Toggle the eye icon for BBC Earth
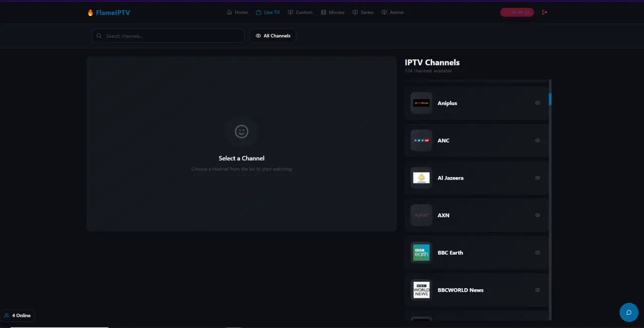This screenshot has height=328, width=644. coord(537,253)
